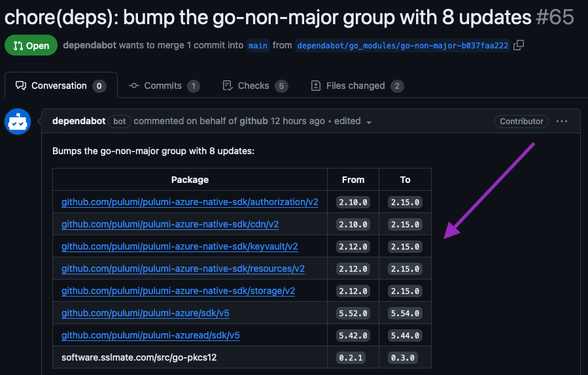Click the From column header
588x375 pixels.
353,180
